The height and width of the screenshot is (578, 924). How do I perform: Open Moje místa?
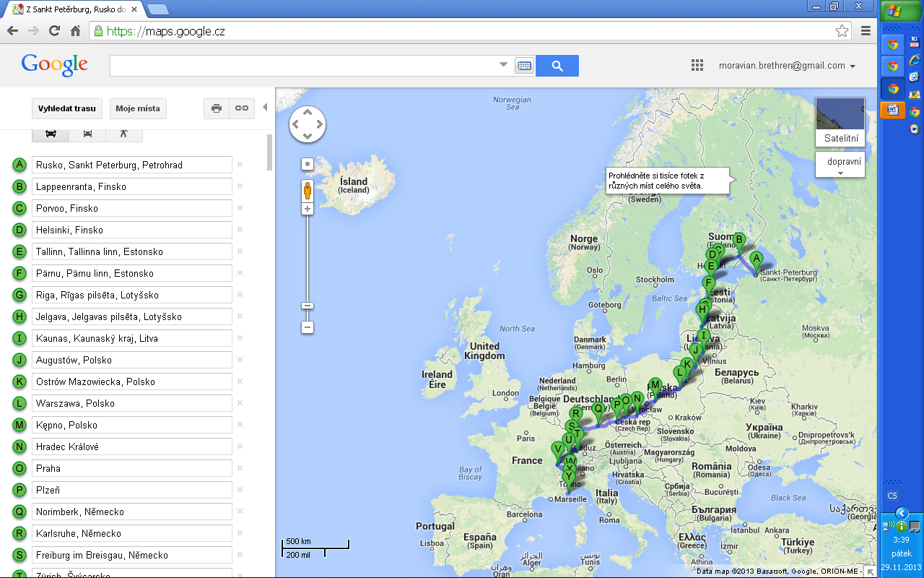coord(138,108)
